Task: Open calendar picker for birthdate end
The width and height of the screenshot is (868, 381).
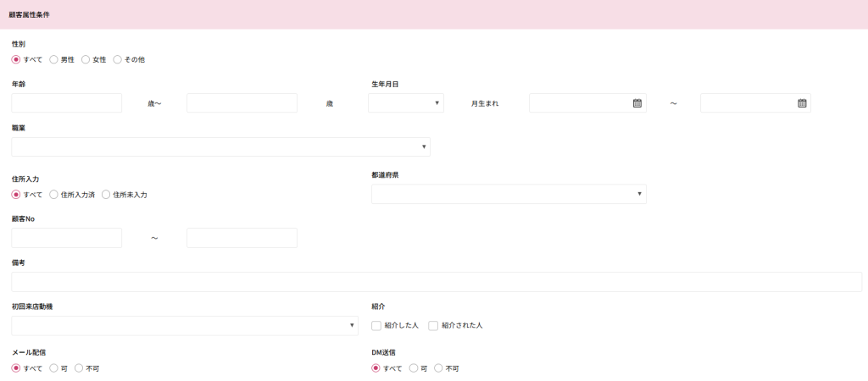Action: pyautogui.click(x=801, y=103)
